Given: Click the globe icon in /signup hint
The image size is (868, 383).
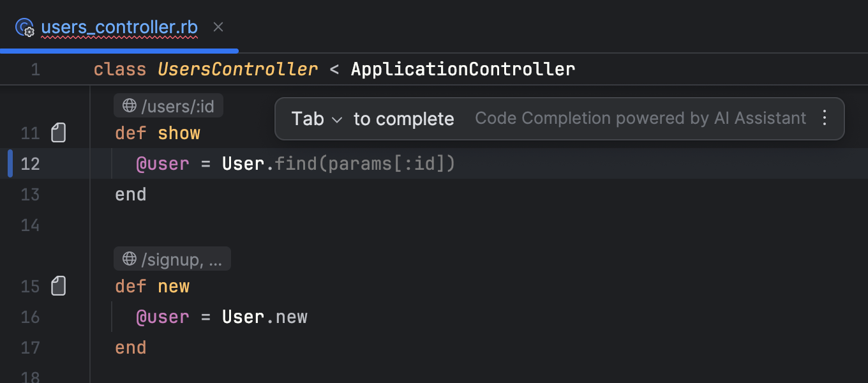Looking at the screenshot, I should coord(130,259).
